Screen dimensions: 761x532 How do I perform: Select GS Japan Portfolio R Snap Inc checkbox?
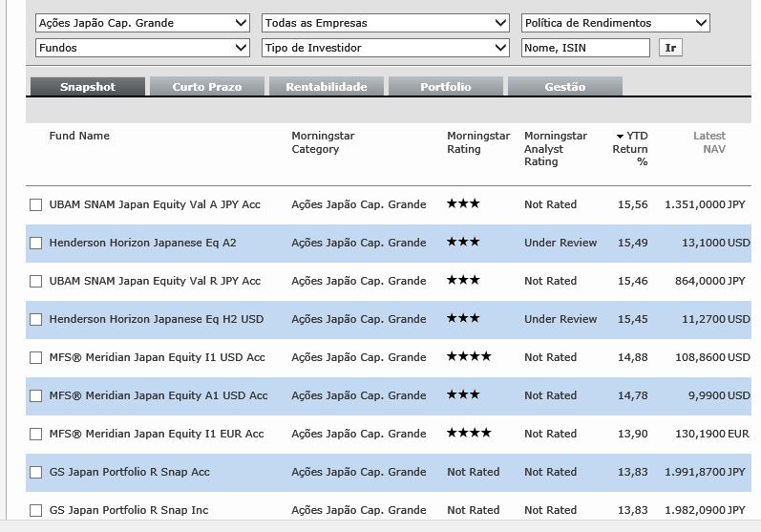(x=35, y=510)
